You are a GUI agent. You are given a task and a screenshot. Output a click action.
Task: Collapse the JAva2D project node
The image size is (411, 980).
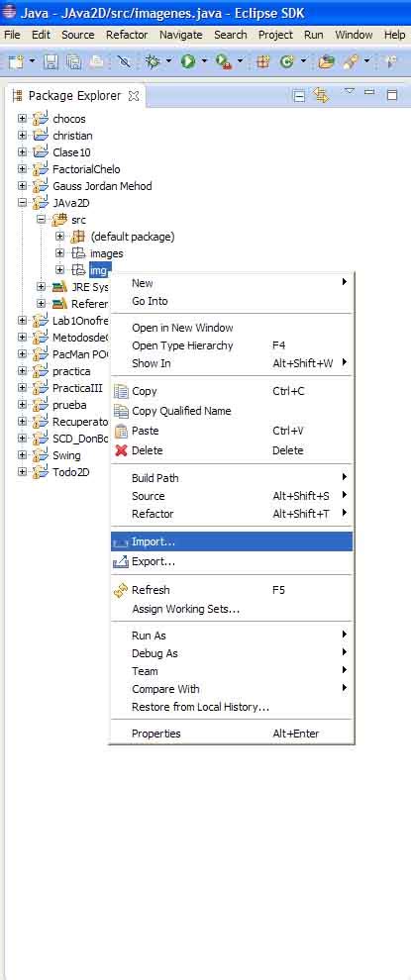(23, 203)
